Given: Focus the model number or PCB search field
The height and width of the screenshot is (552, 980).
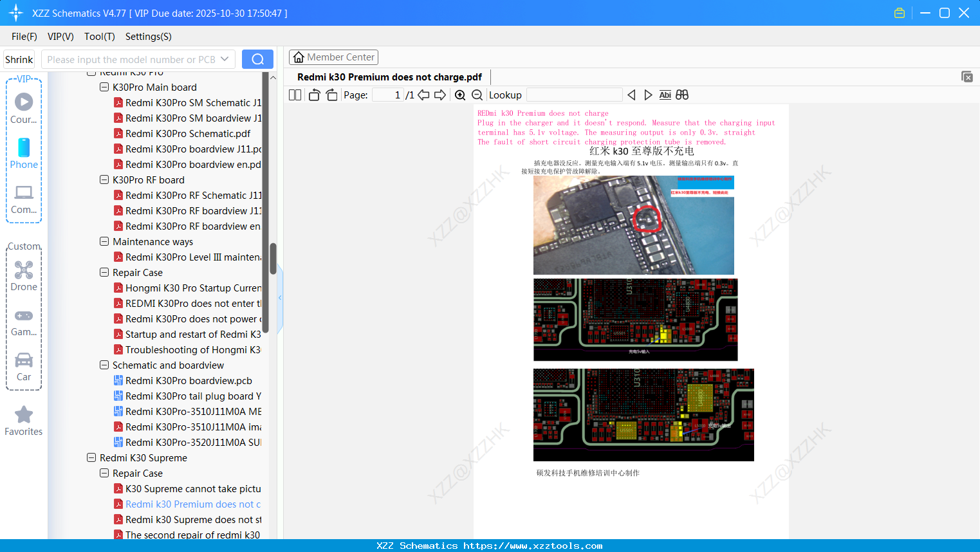Looking at the screenshot, I should click(131, 59).
